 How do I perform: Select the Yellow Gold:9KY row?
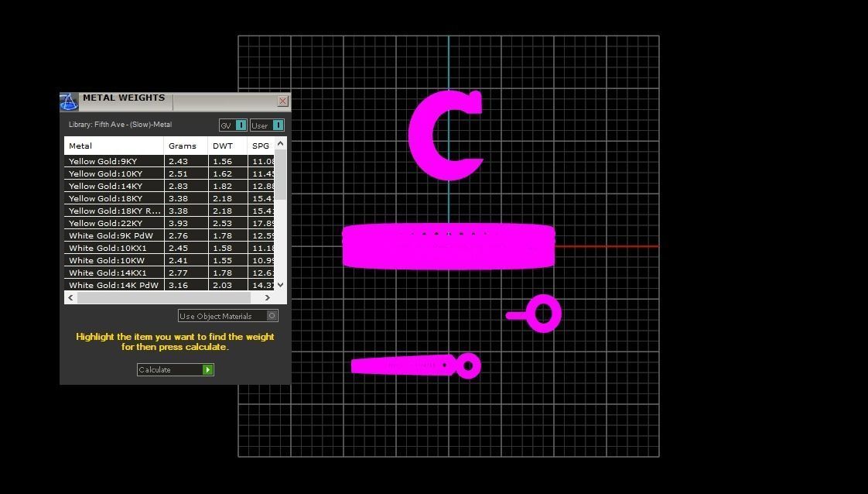[169, 161]
